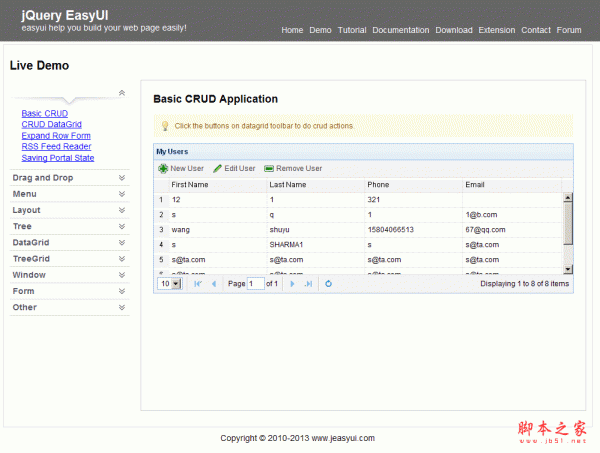Click the First Name column header
Viewport: 600px width, 453px height.
coord(218,185)
